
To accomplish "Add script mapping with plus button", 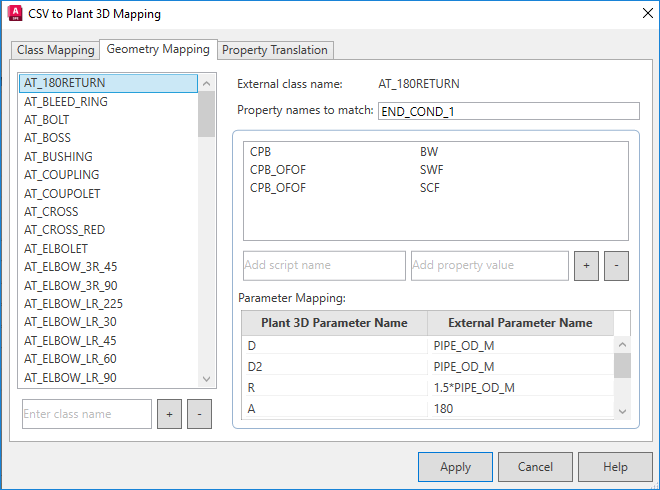I will pos(586,266).
